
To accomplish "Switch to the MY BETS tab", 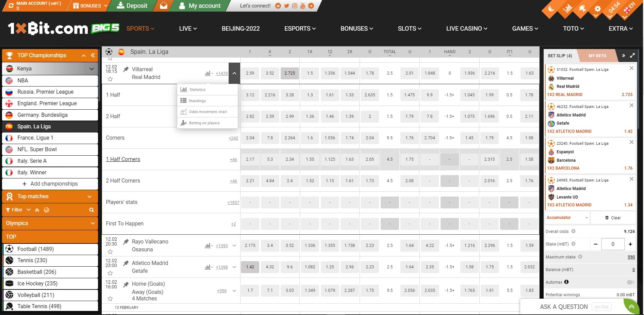I will (x=597, y=55).
